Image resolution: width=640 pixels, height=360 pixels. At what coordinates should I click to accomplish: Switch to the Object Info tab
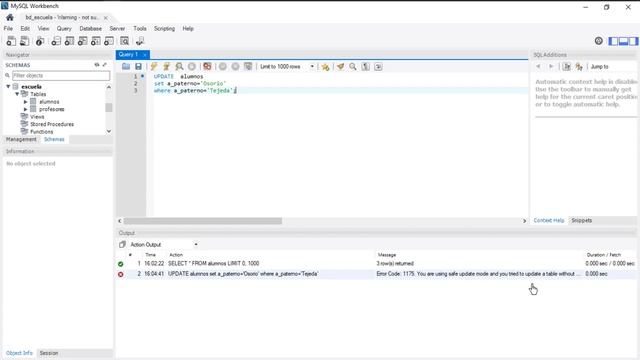(19, 353)
